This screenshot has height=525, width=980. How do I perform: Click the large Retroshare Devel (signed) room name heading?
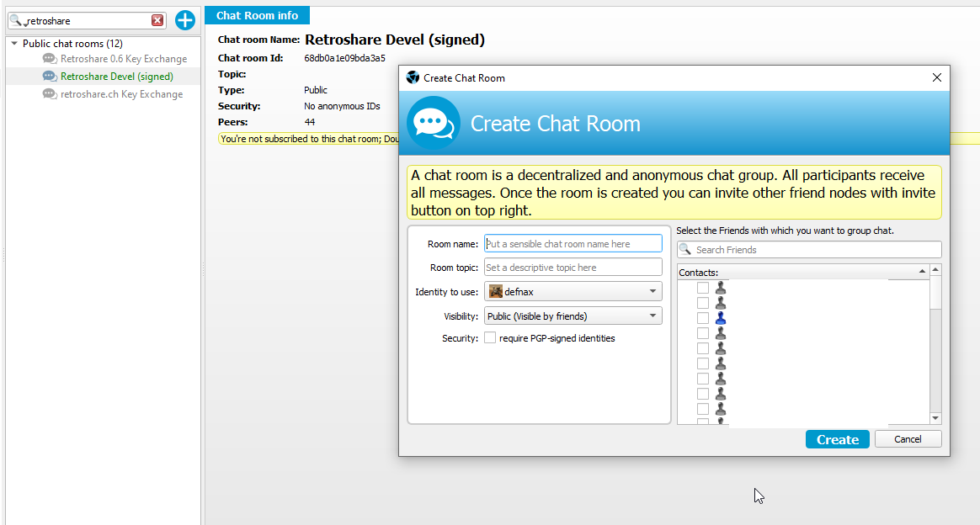(x=394, y=40)
